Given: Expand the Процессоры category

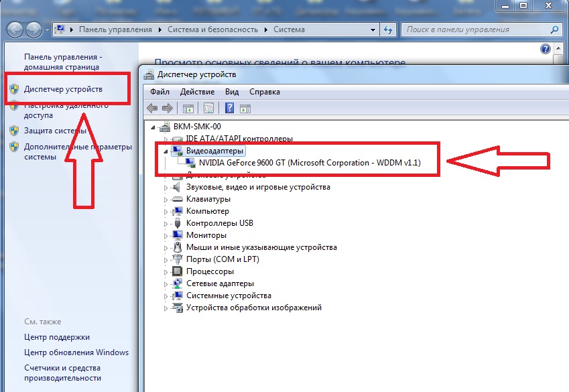Looking at the screenshot, I should tap(166, 272).
